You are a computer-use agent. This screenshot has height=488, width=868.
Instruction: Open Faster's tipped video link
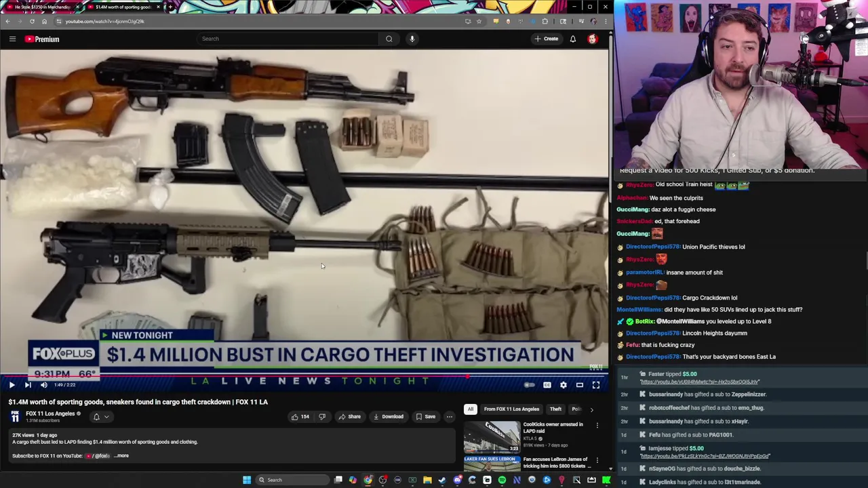tap(700, 382)
